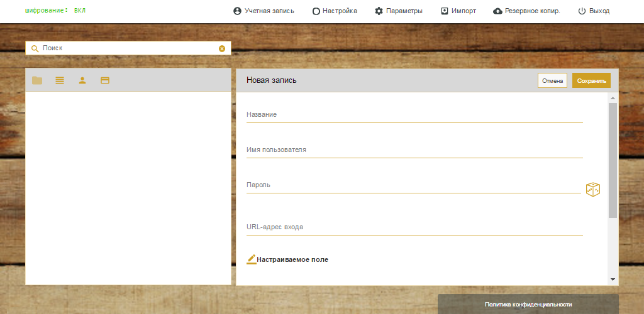Click the Сохранить button
This screenshot has height=314, width=644.
coord(591,81)
